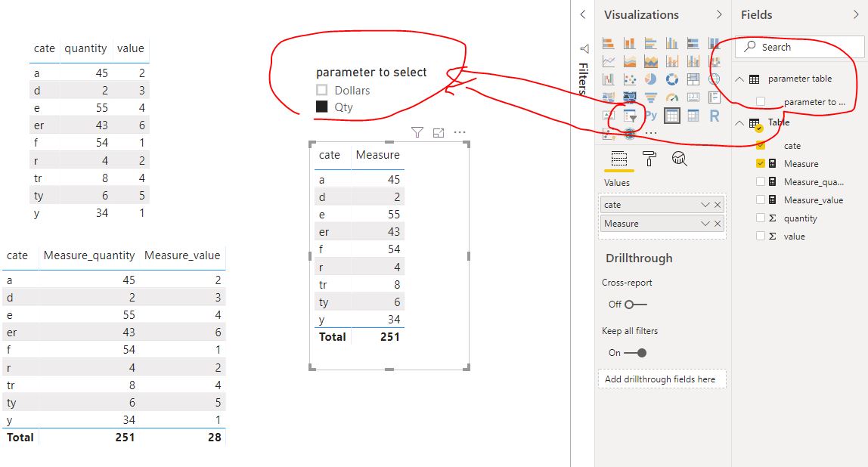Select the table visual icon
The image size is (868, 467).
pyautogui.click(x=672, y=116)
